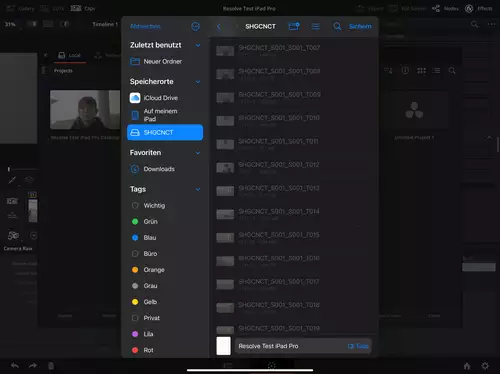Select the green Grün tag

click(x=165, y=221)
